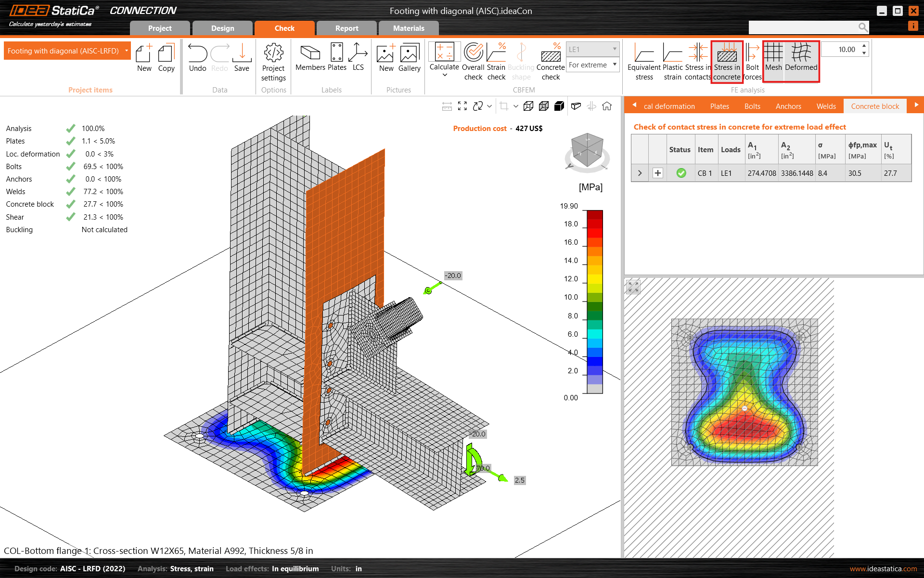Expand the CB 1 row chevron
924x578 pixels.
point(640,173)
